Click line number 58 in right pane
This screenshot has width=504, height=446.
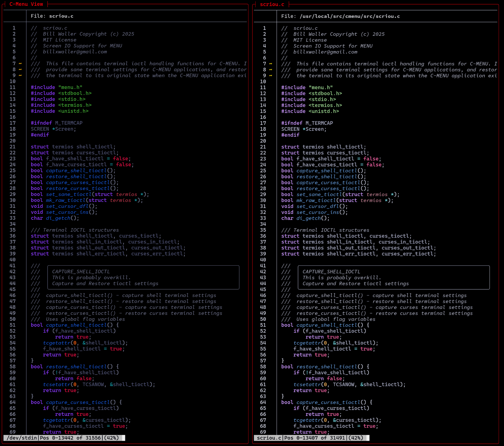[x=263, y=367]
